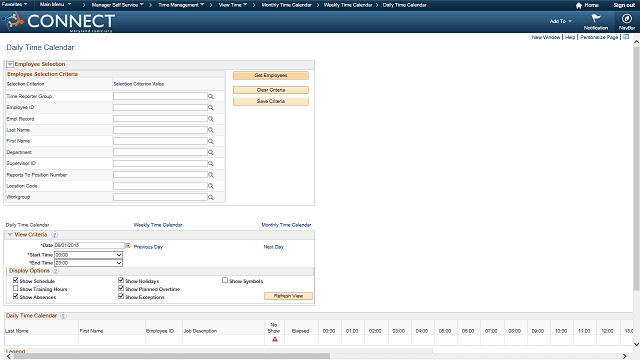
Task: Open lookup for Time Reporter Group
Action: pos(211,96)
